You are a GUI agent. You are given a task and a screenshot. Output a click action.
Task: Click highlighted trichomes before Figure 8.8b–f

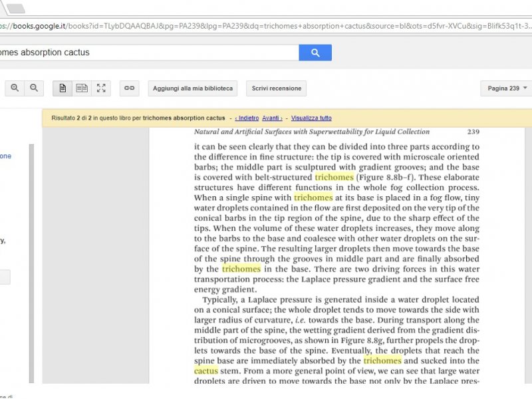(334, 177)
